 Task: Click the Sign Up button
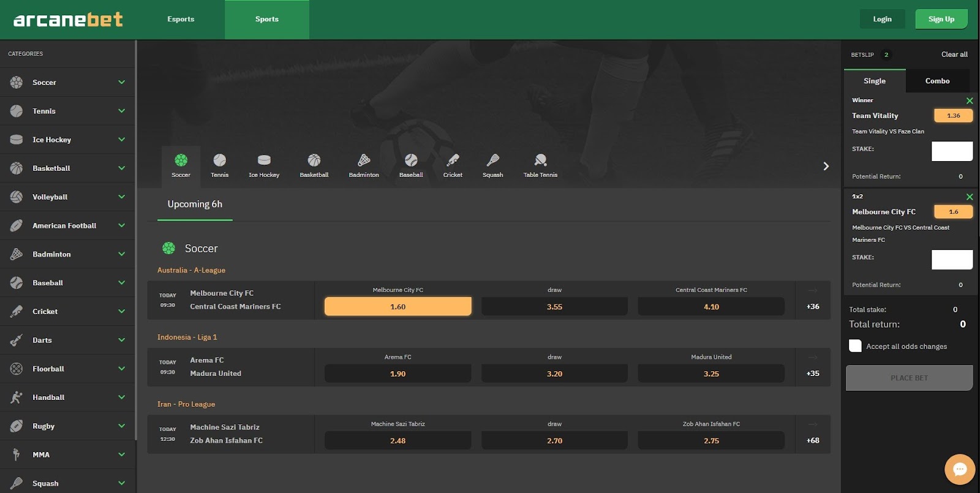pos(941,19)
